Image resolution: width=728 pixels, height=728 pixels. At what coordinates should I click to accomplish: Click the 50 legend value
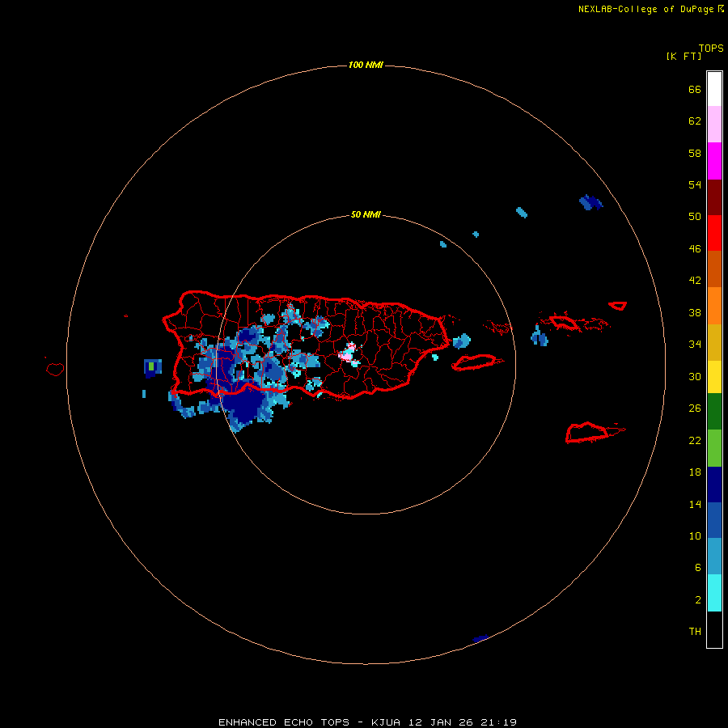pos(695,216)
